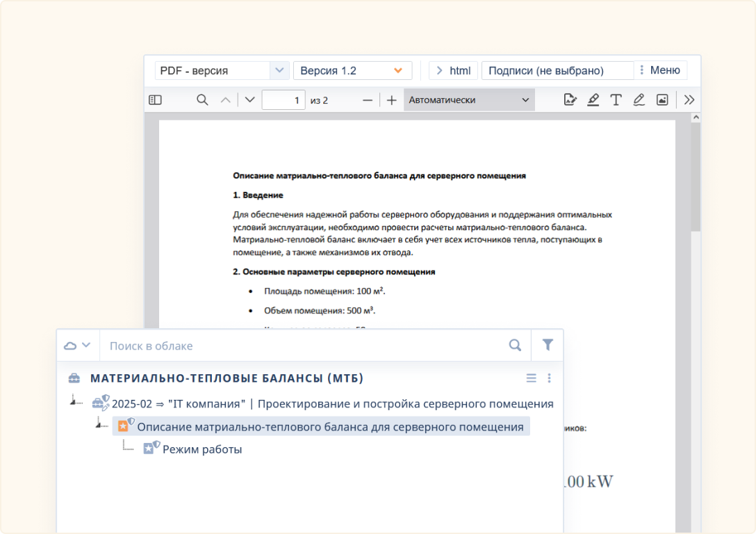Click the cloud search filter icon

[548, 345]
